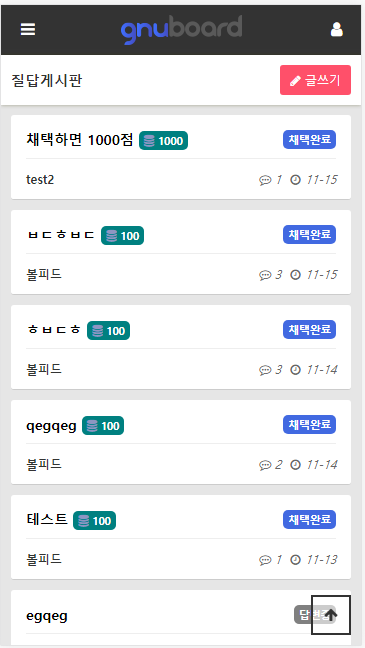Click the scroll-to-top arrow button
This screenshot has width=365, height=648.
click(x=331, y=615)
